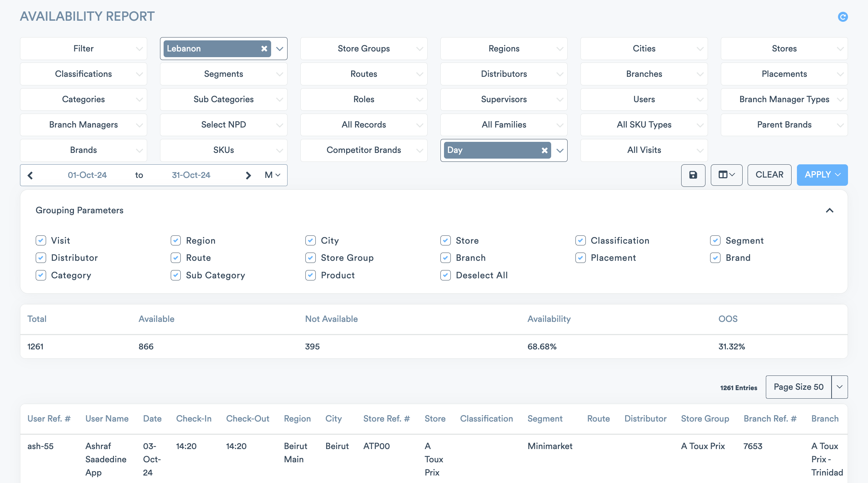Click the refresh icon beside the report title
868x483 pixels.
[843, 17]
